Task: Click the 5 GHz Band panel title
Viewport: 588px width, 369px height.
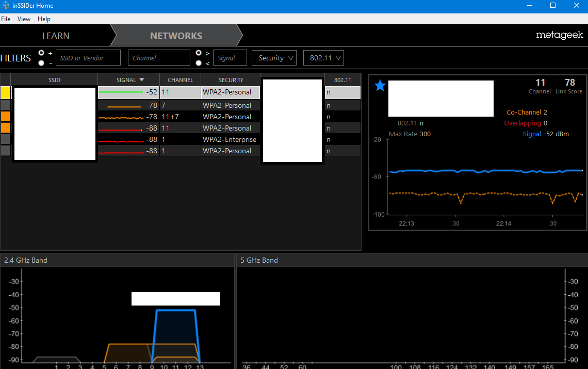Action: pyautogui.click(x=259, y=260)
